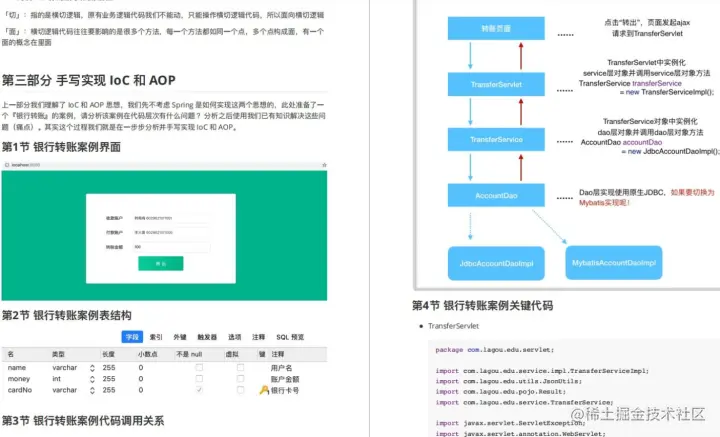Click the 付款账户 input field
The image size is (720, 437).
click(x=171, y=233)
